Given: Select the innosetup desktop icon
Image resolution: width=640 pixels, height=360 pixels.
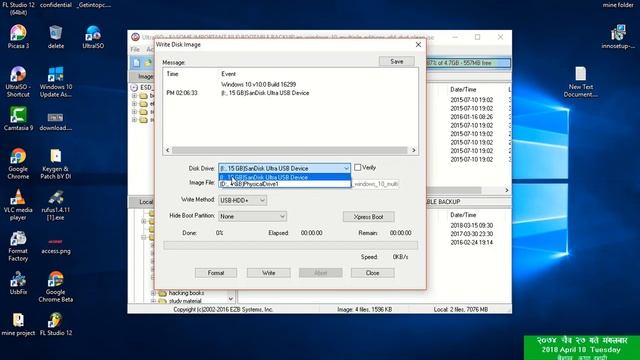Looking at the screenshot, I should 618,37.
